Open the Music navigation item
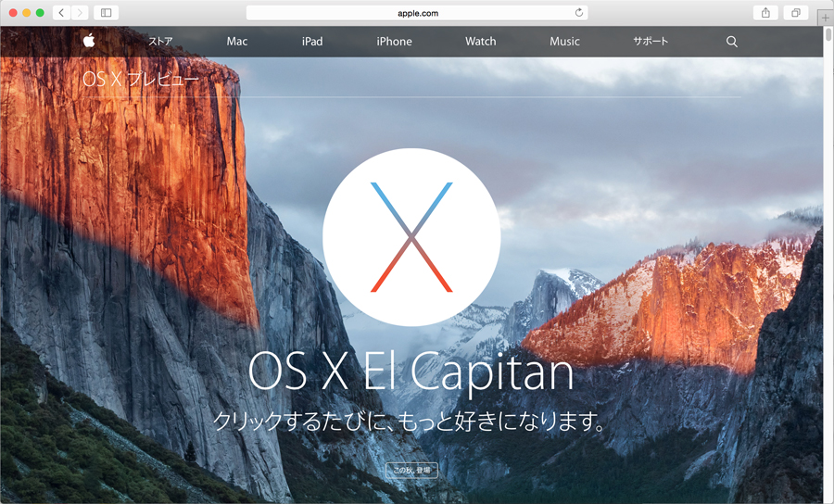This screenshot has width=834, height=504. [564, 41]
